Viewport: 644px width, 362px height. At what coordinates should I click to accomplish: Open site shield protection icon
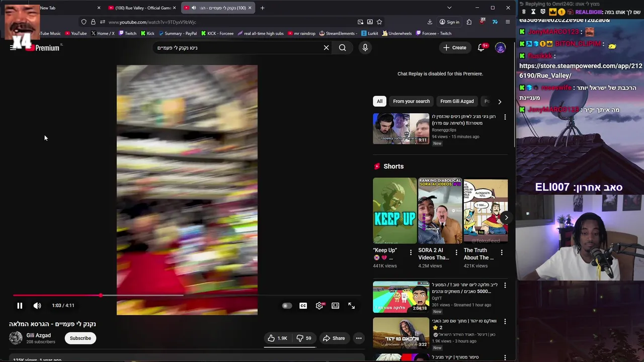coord(84,22)
